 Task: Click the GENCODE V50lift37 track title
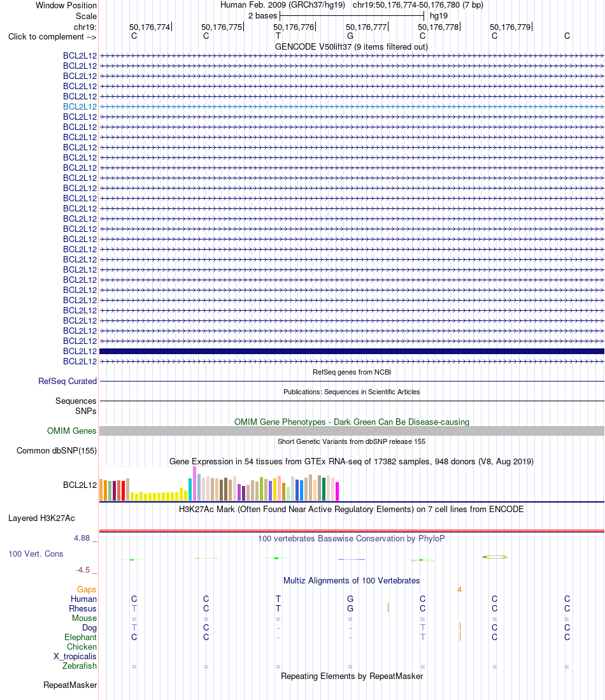[352, 47]
